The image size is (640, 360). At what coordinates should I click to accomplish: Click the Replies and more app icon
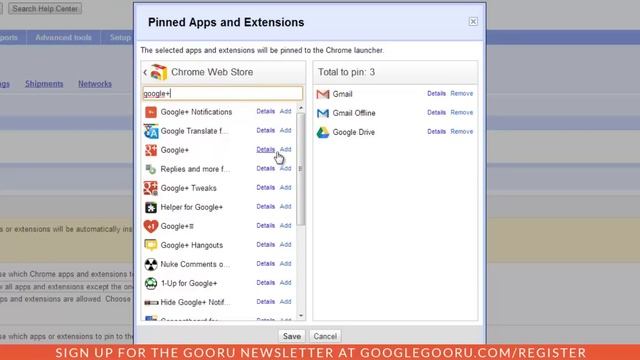pos(151,169)
